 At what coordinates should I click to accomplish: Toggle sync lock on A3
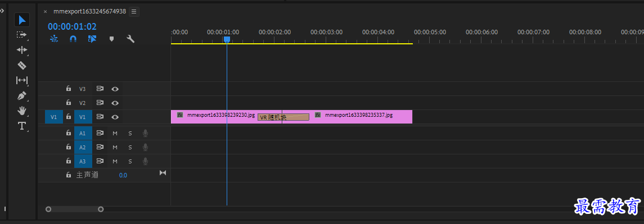click(100, 161)
